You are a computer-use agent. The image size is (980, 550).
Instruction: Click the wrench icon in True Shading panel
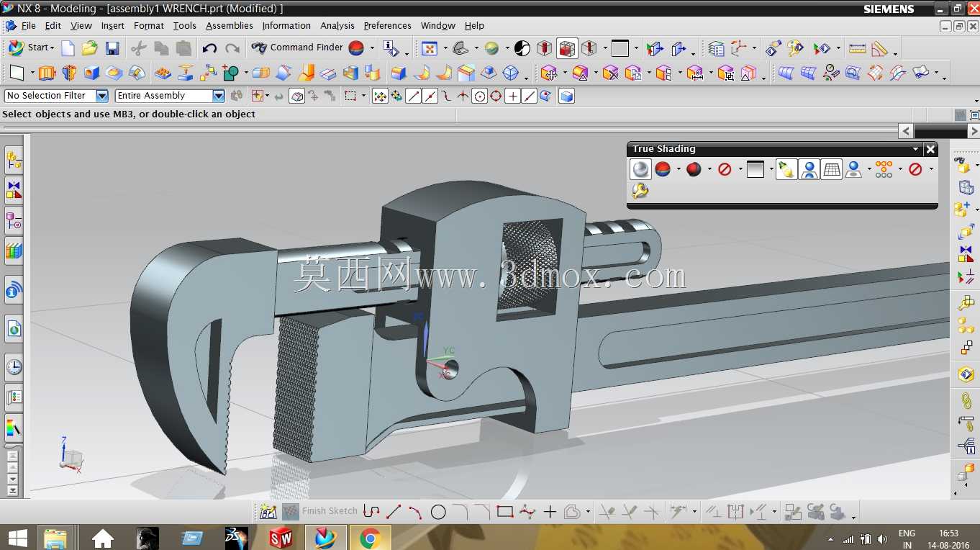(640, 191)
